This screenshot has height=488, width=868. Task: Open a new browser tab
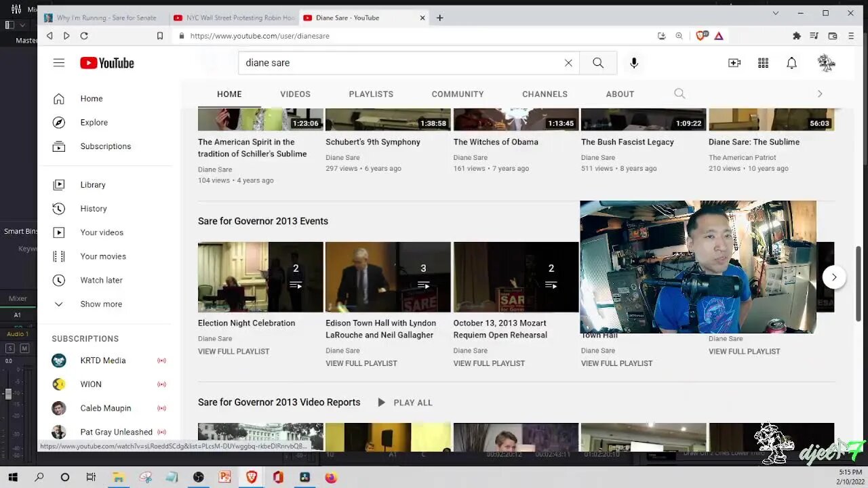[439, 18]
